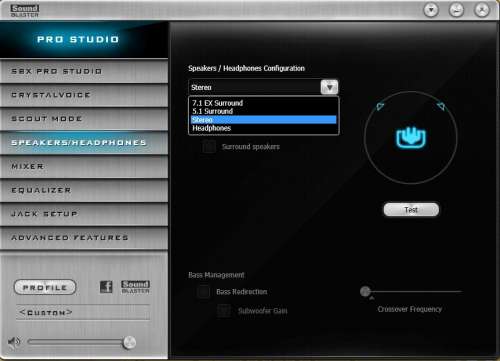Toggle the Subwoofer Gain checkbox
500x361 pixels.
[224, 311]
